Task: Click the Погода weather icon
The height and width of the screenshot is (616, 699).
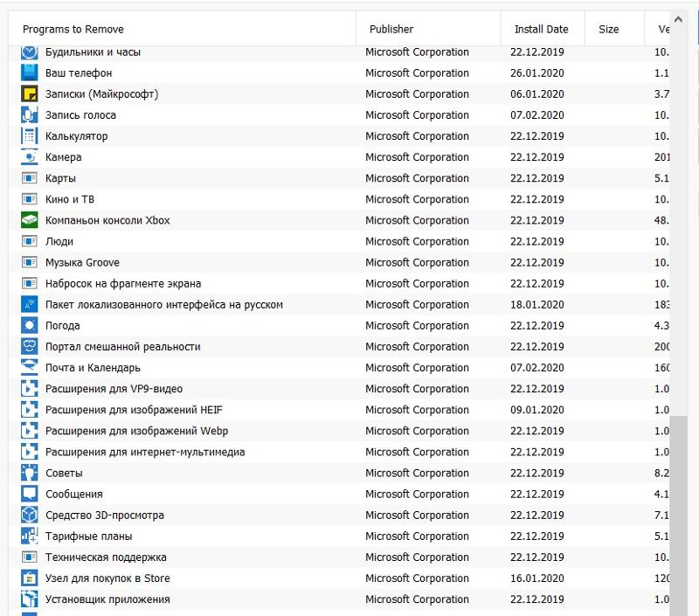Action: [29, 326]
